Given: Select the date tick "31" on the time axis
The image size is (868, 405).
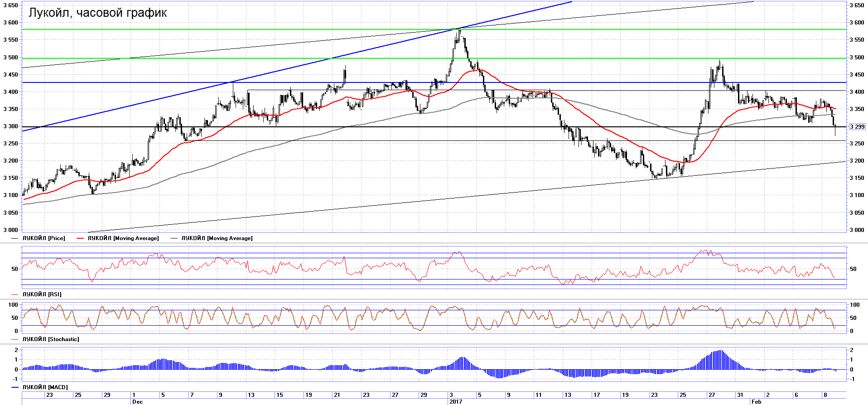Looking at the screenshot, I should pyautogui.click(x=740, y=395).
